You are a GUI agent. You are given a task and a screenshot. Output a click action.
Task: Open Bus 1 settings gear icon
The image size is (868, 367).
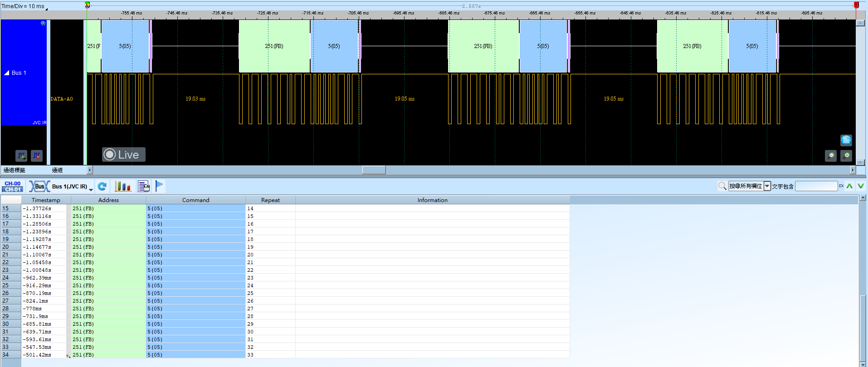tap(43, 23)
